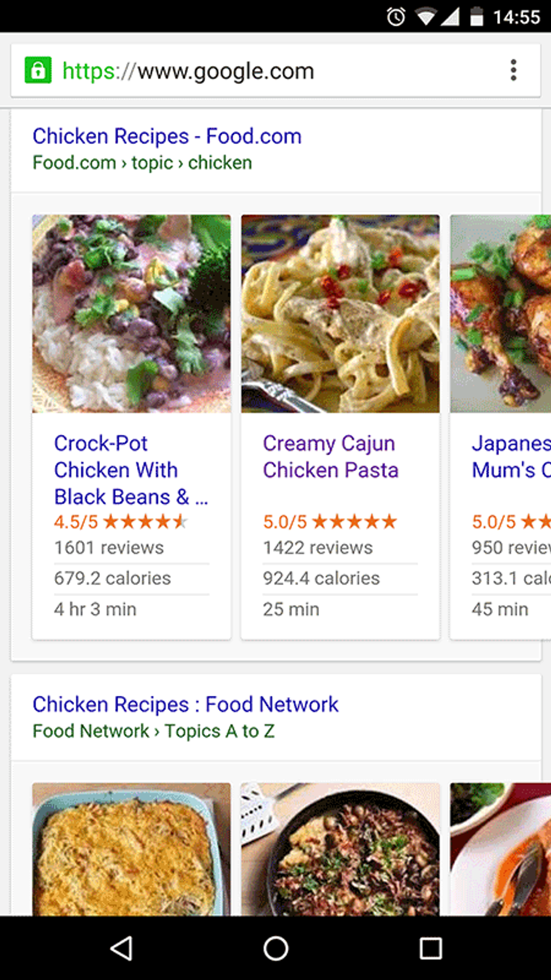
Task: Tap the Food Network casserole dish photo
Action: [x=132, y=848]
